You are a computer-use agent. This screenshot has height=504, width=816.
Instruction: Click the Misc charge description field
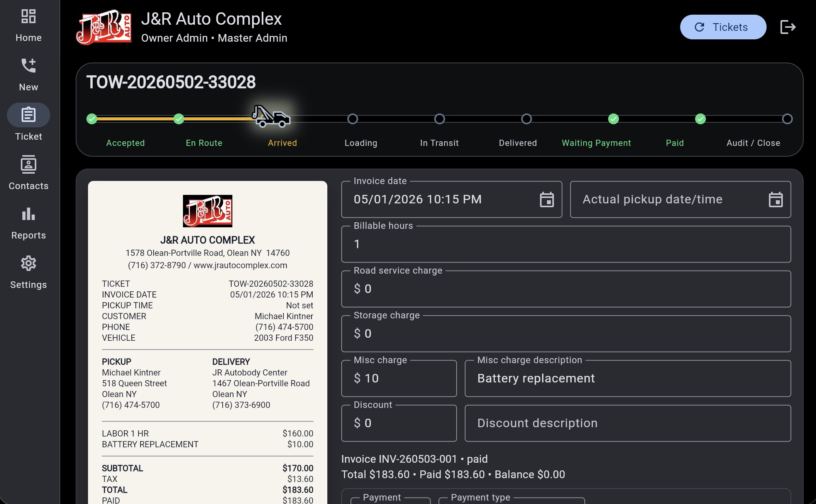(x=628, y=379)
